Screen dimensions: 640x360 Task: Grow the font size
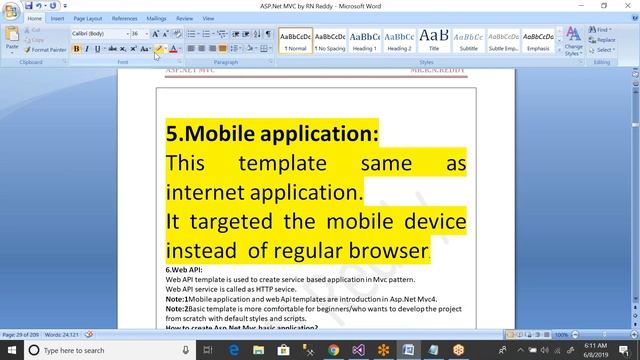pyautogui.click(x=156, y=34)
